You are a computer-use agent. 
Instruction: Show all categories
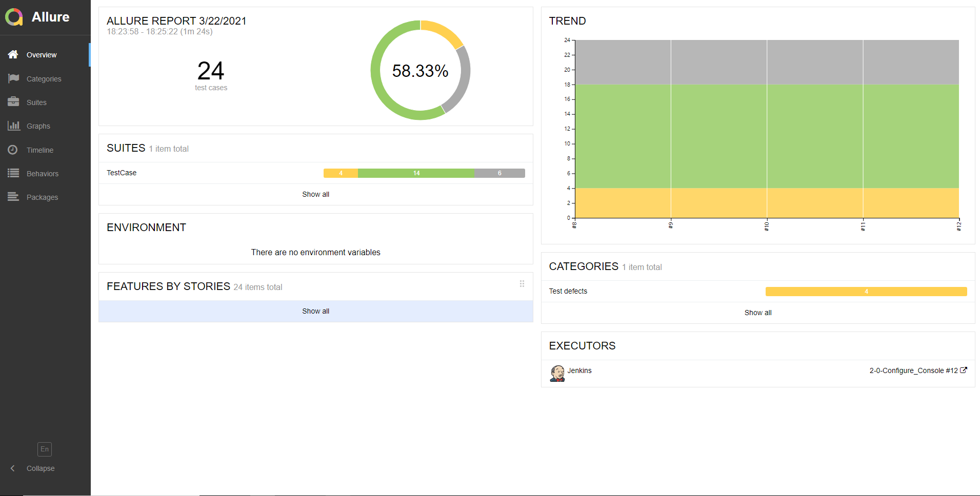[x=757, y=312]
